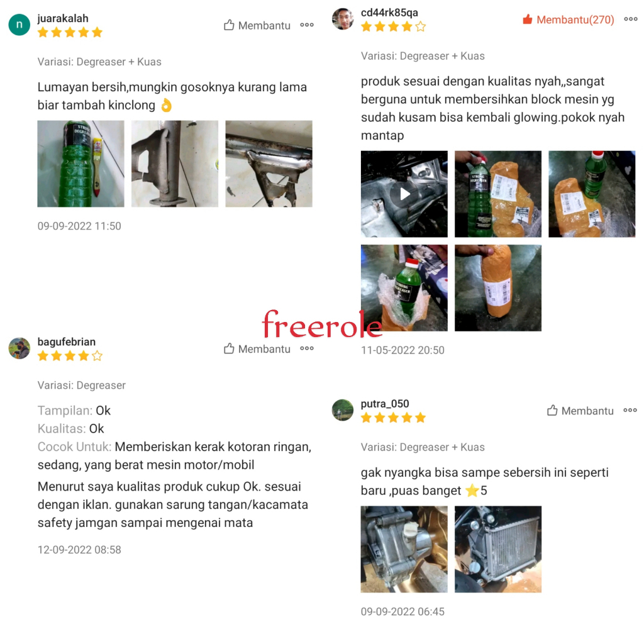Open more options for juarakalah's review
Image resolution: width=644 pixels, height=644 pixels.
pos(307,25)
